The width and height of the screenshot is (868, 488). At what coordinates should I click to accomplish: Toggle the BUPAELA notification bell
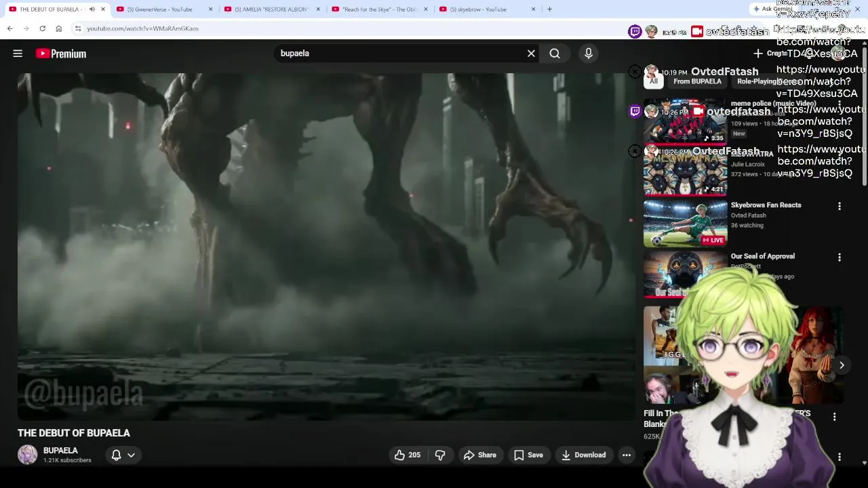coord(116,455)
